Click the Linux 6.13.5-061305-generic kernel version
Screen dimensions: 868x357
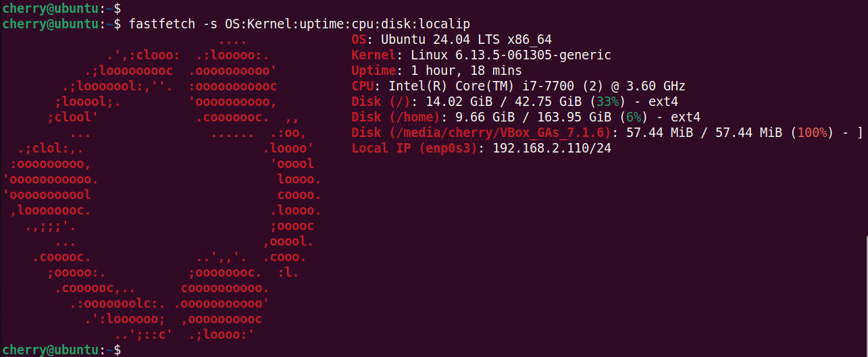[x=511, y=55]
